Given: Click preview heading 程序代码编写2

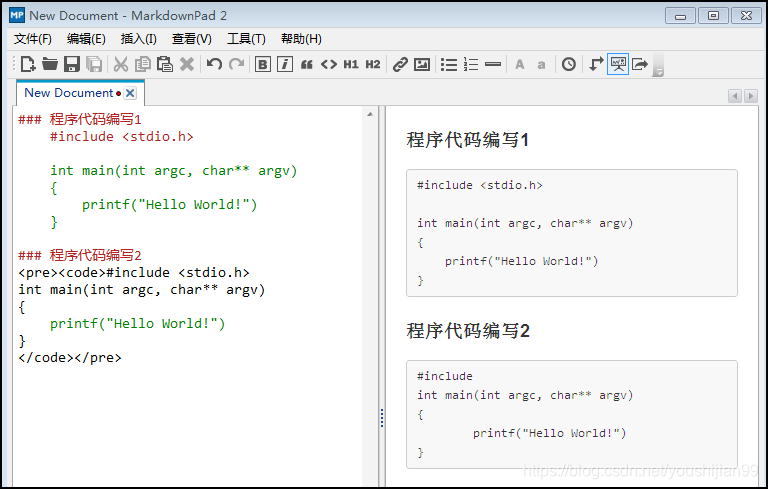Looking at the screenshot, I should (x=468, y=331).
